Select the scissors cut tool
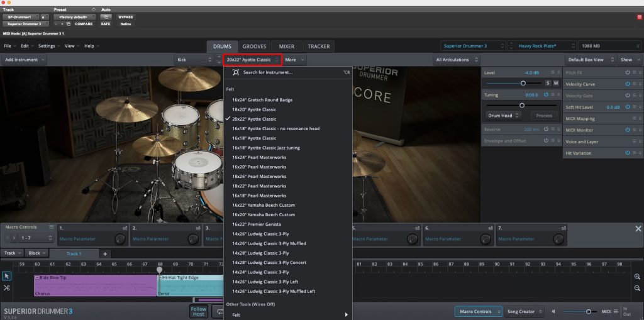644x320 pixels. (x=7, y=288)
